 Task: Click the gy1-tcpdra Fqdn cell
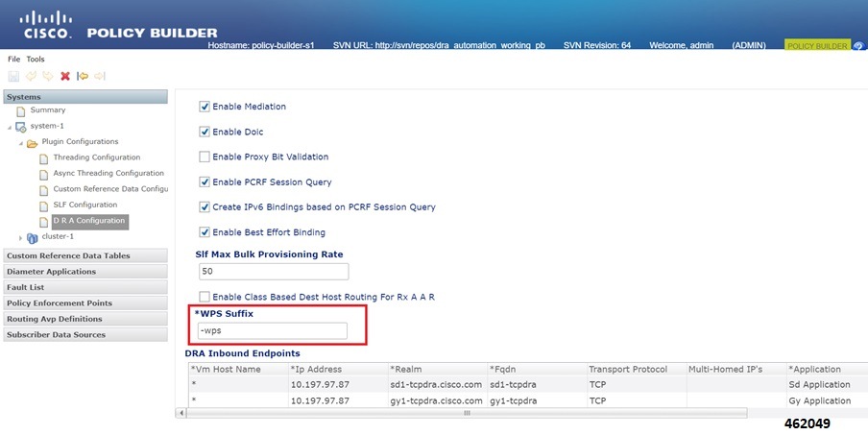click(513, 400)
